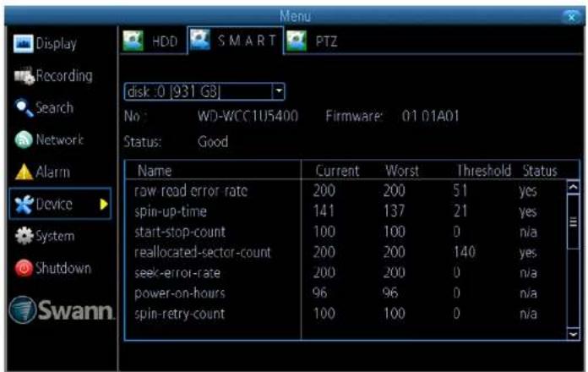
Task: Select the S M A R T tab
Action: click(x=235, y=41)
